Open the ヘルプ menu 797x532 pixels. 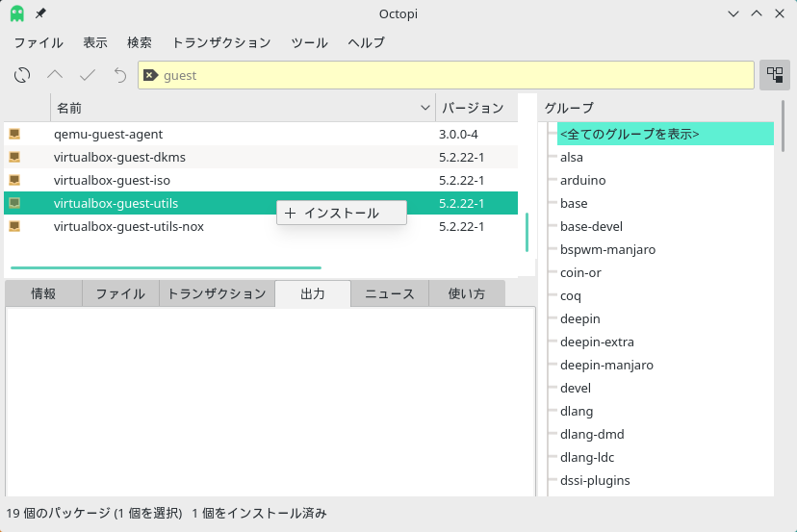(x=366, y=42)
